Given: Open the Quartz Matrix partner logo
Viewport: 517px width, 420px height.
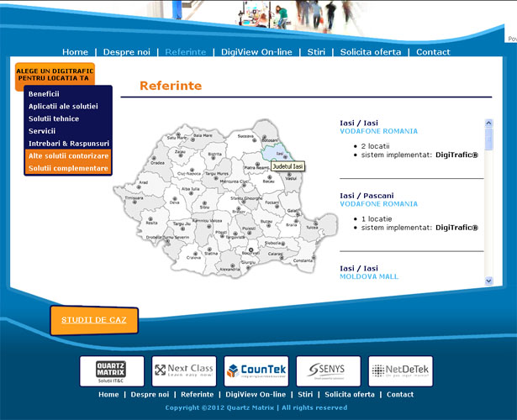Looking at the screenshot, I should (x=112, y=371).
